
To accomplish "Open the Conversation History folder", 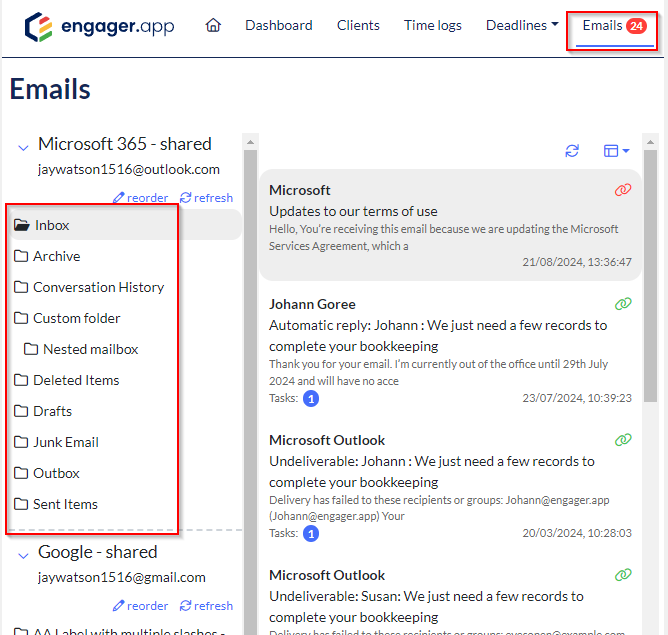I will [x=89, y=287].
